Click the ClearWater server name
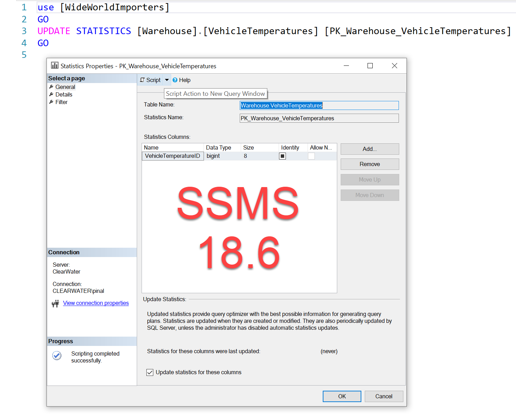 [66, 272]
